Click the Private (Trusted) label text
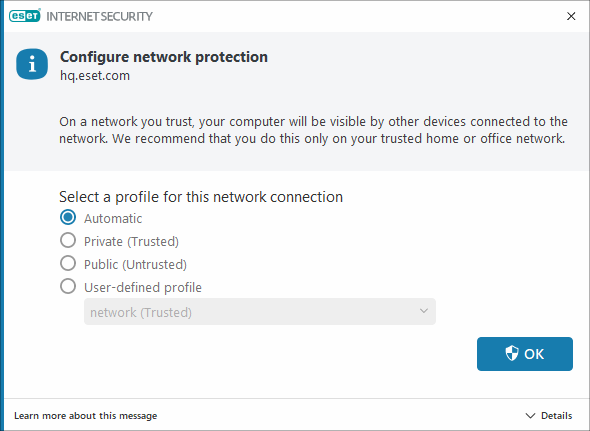The height and width of the screenshot is (431, 590). coord(131,241)
